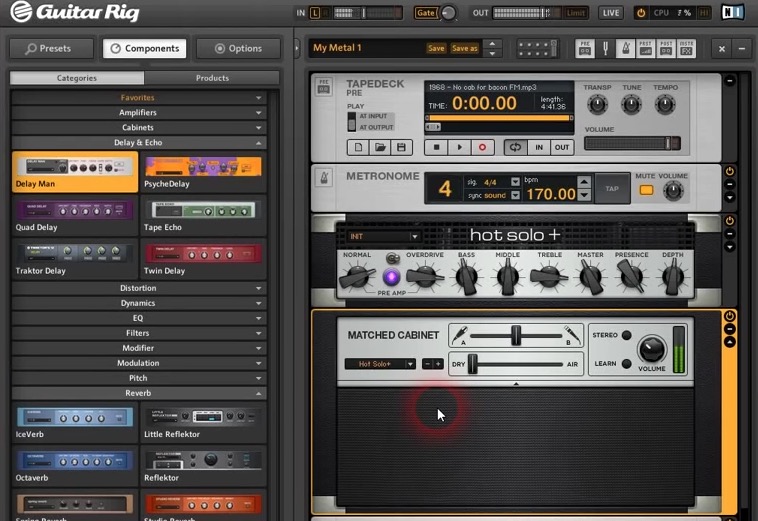Toggle the Metronome mute button
The image size is (758, 521).
click(x=646, y=190)
